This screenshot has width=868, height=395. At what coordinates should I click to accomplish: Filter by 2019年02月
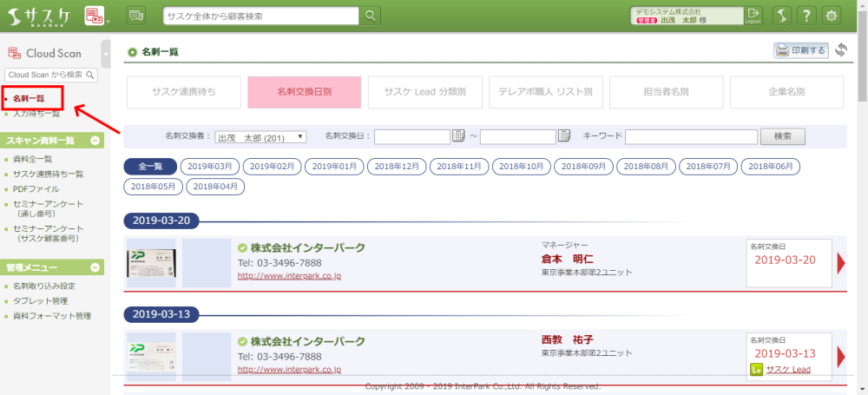[x=273, y=166]
